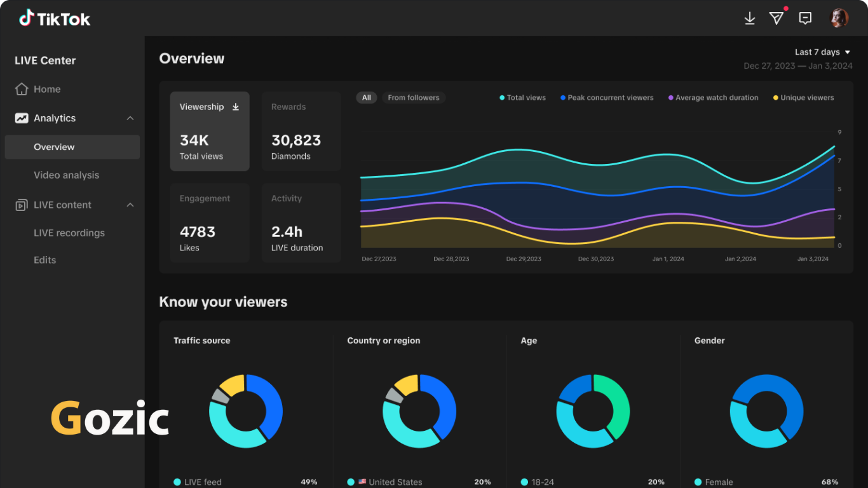Click the Home house icon
Screen dimensions: 868x488
click(x=22, y=89)
